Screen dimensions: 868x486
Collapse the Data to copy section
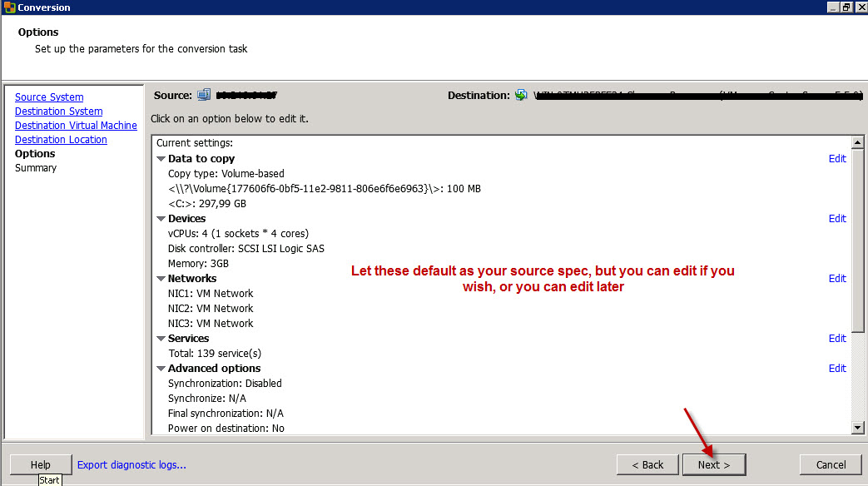click(x=161, y=158)
